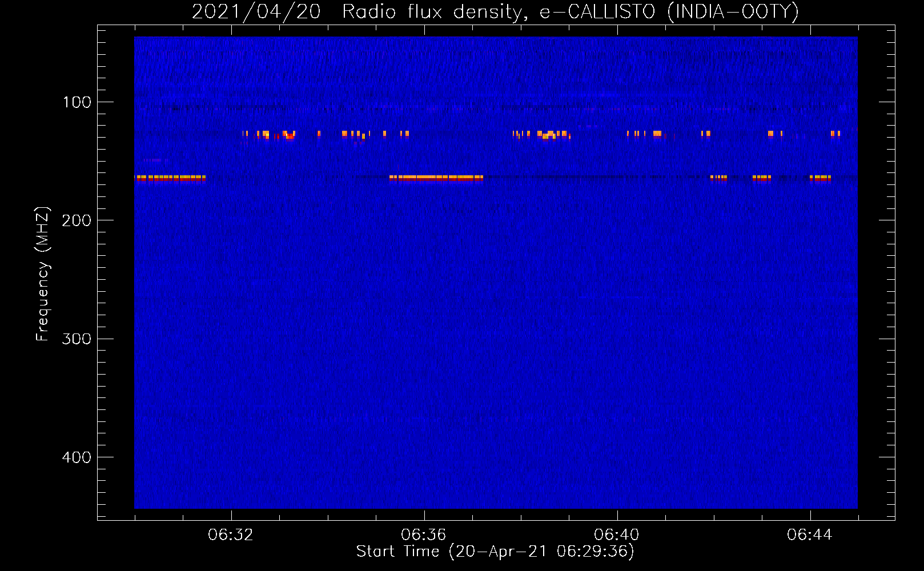The width and height of the screenshot is (924, 571).
Task: Click the 06:32 time tick label
Action: 231,535
